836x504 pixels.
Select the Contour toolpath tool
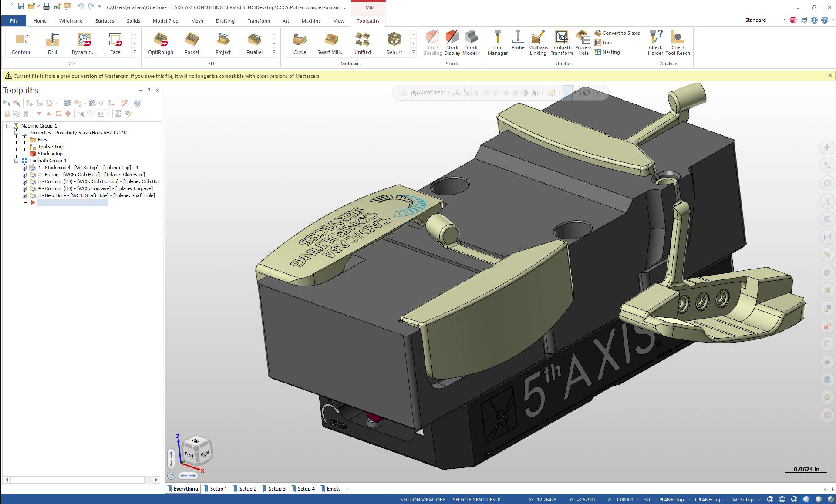pyautogui.click(x=20, y=42)
